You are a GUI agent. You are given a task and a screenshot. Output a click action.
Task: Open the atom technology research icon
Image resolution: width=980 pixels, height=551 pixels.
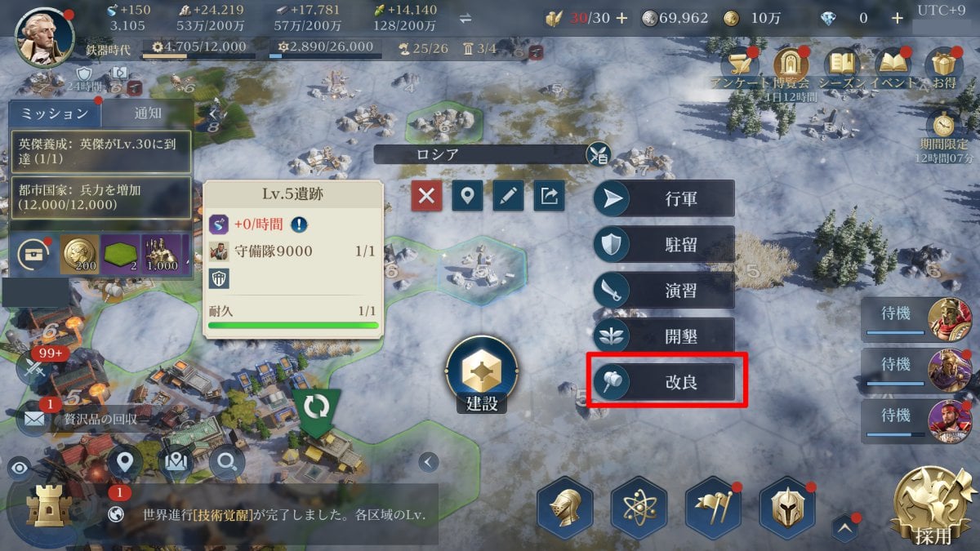pyautogui.click(x=639, y=508)
